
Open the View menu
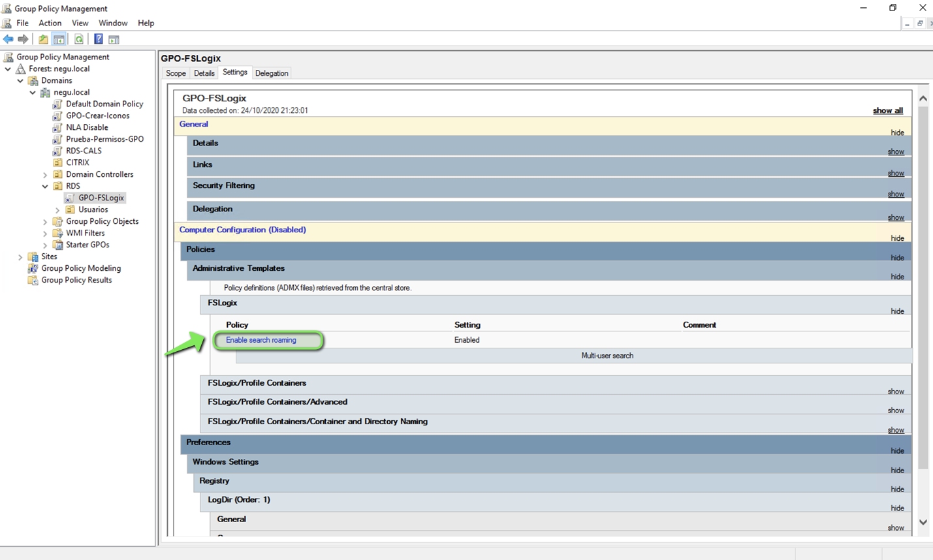tap(80, 23)
